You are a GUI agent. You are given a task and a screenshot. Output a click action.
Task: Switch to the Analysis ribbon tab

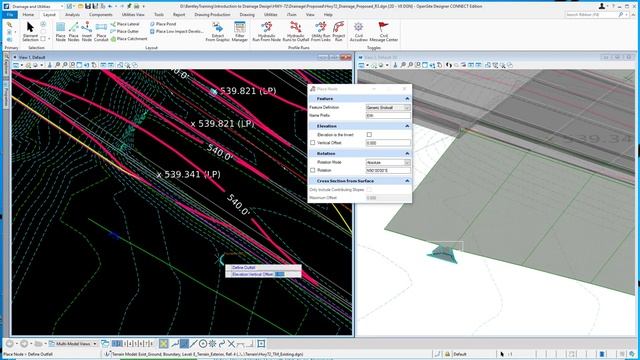(x=72, y=15)
